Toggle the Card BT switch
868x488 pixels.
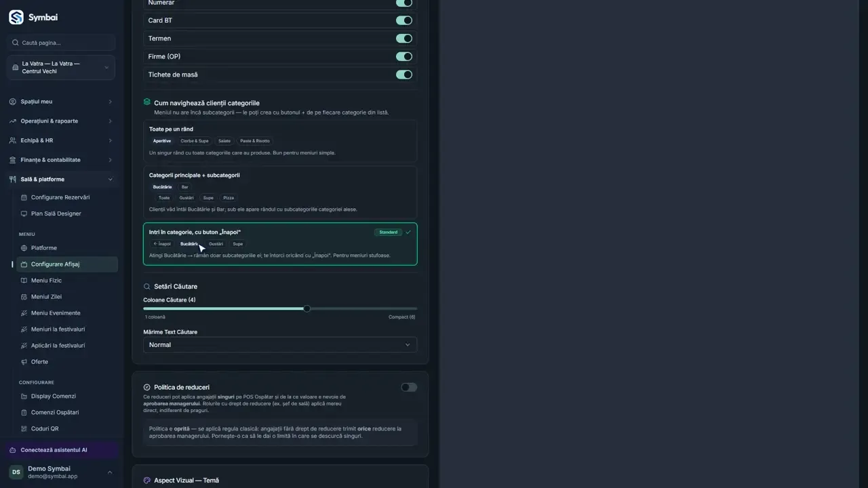click(x=404, y=20)
